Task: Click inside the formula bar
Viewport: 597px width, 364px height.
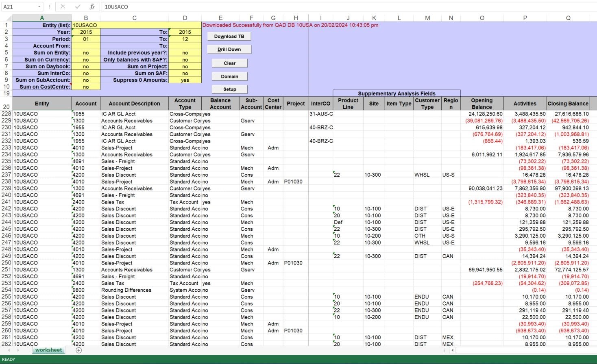Action: pos(244,6)
